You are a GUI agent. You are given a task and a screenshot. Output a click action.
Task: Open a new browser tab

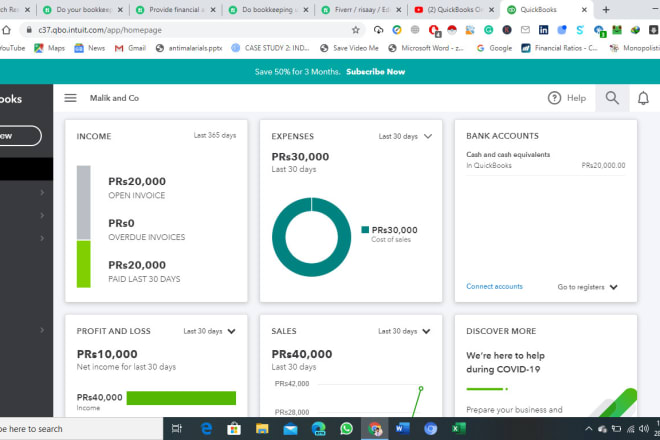(606, 9)
